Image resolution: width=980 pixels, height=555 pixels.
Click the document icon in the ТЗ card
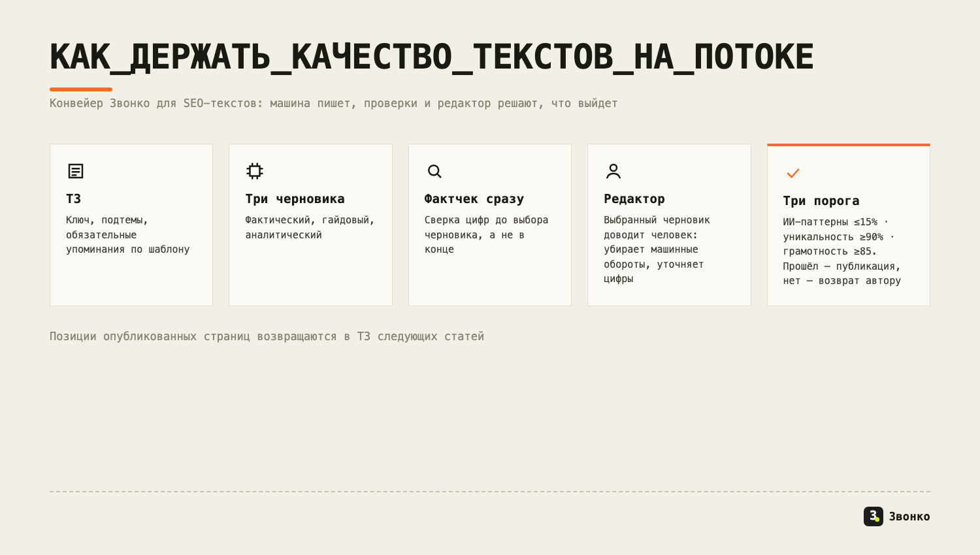76,171
